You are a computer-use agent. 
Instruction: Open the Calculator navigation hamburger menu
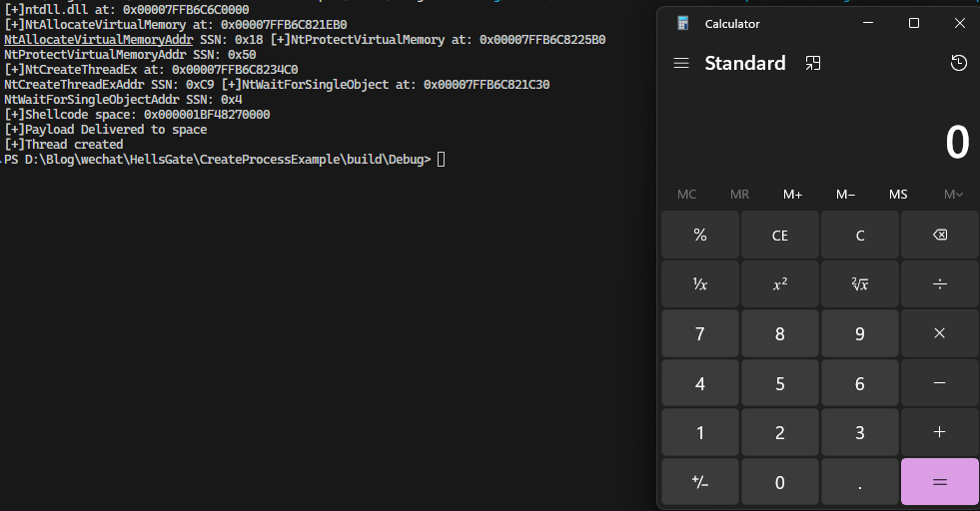(x=681, y=63)
